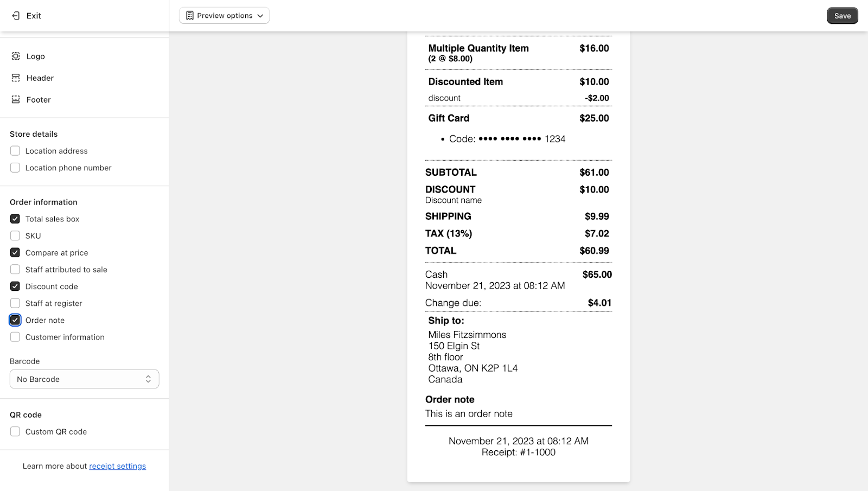The height and width of the screenshot is (491, 868).
Task: Check the Customer information option
Action: pyautogui.click(x=15, y=337)
